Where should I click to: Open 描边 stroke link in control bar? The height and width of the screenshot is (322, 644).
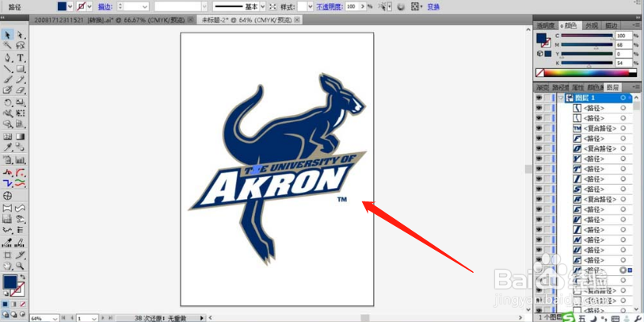104,7
